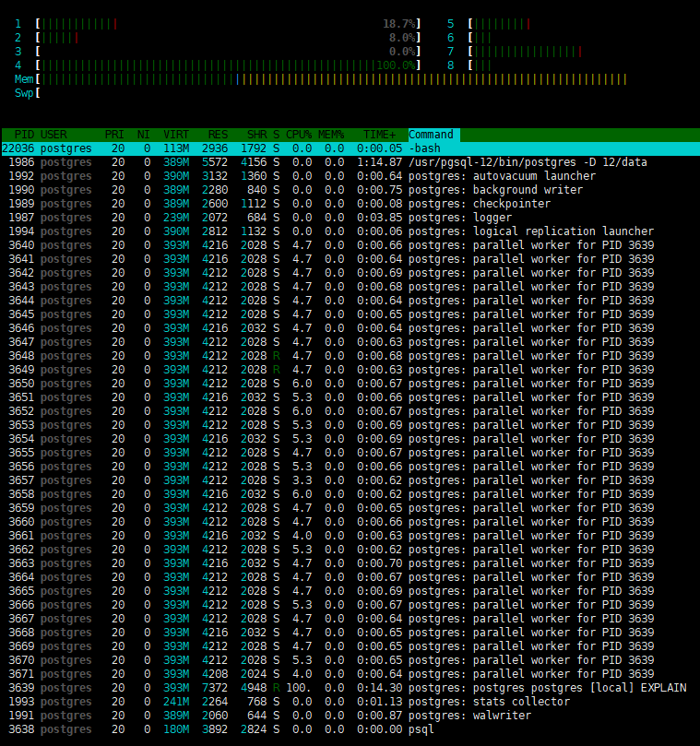This screenshot has width=700, height=746.
Task: Sort processes by the PID column header
Action: 22,135
